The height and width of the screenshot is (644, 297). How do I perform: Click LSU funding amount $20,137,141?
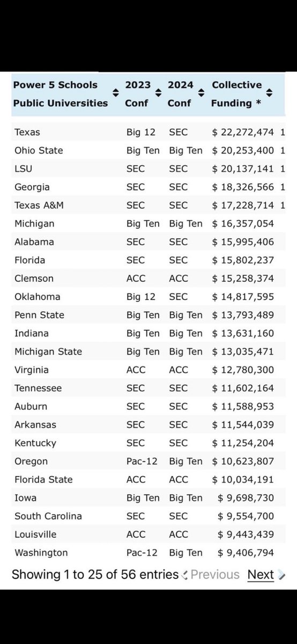coord(243,169)
